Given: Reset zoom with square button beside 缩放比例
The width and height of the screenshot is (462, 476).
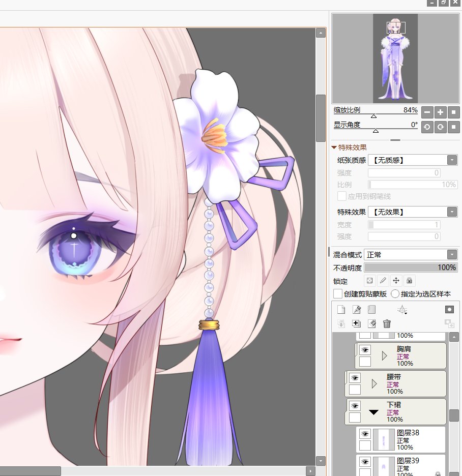Looking at the screenshot, I should click(x=454, y=112).
